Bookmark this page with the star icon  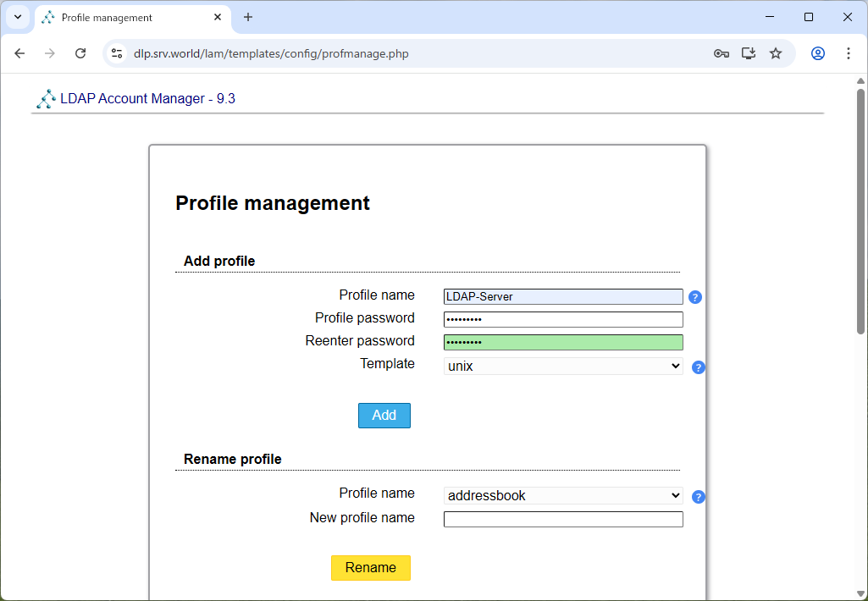776,53
